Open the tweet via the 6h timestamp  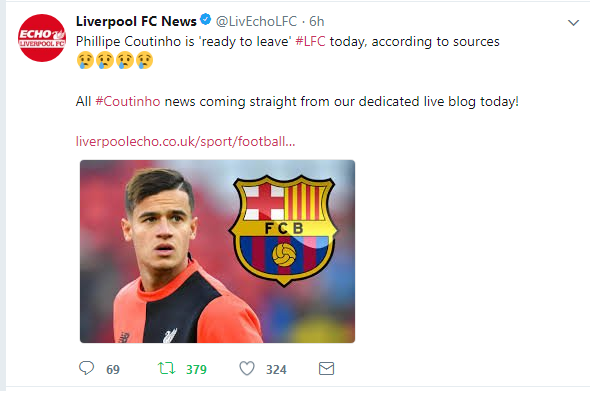click(x=316, y=21)
